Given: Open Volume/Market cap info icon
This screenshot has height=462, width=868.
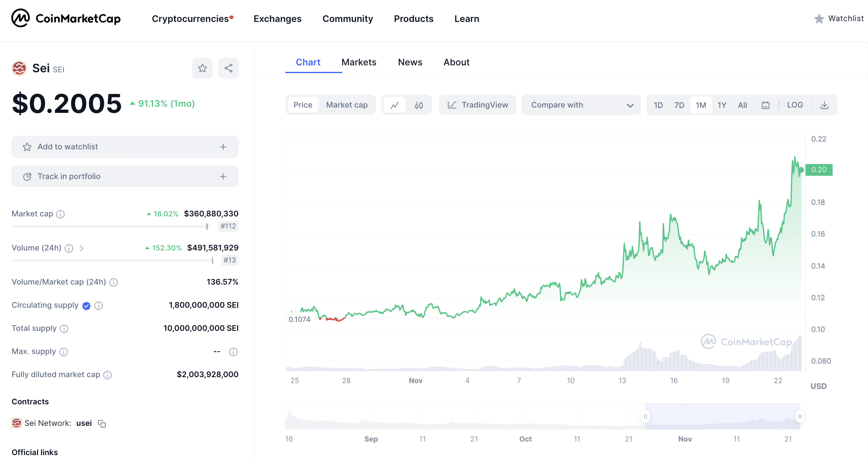Looking at the screenshot, I should click(114, 282).
